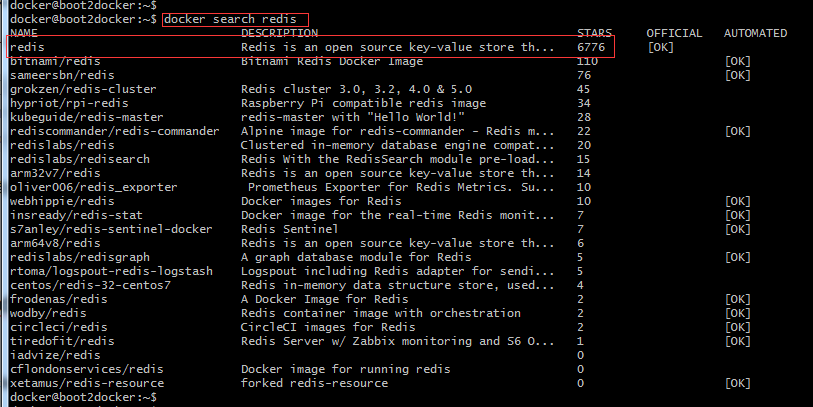Image resolution: width=813 pixels, height=407 pixels.
Task: Click the STARS column header
Action: (x=595, y=33)
